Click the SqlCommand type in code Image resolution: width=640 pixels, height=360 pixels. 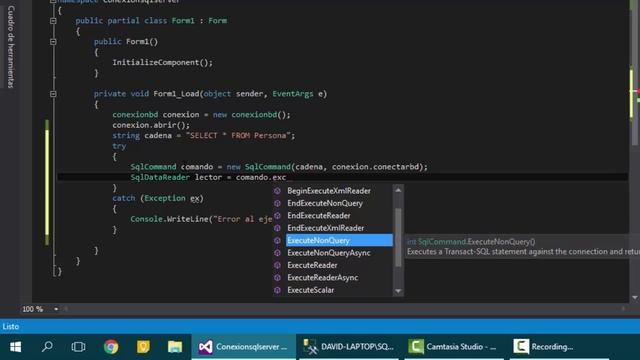[153, 167]
